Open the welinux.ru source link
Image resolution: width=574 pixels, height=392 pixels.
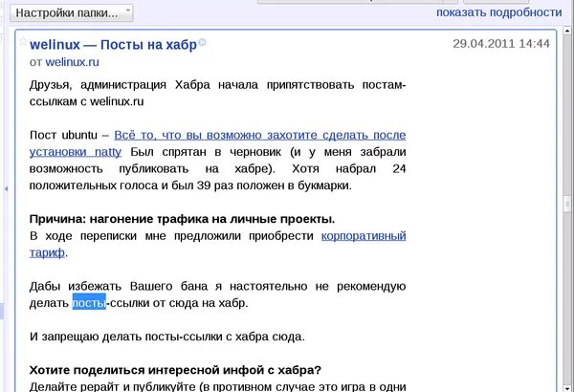tap(72, 62)
